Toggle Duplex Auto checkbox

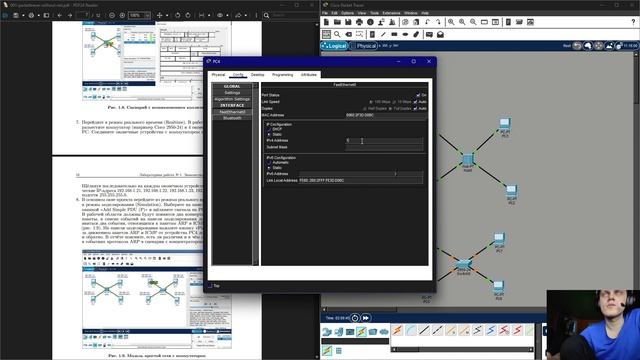tap(415, 109)
